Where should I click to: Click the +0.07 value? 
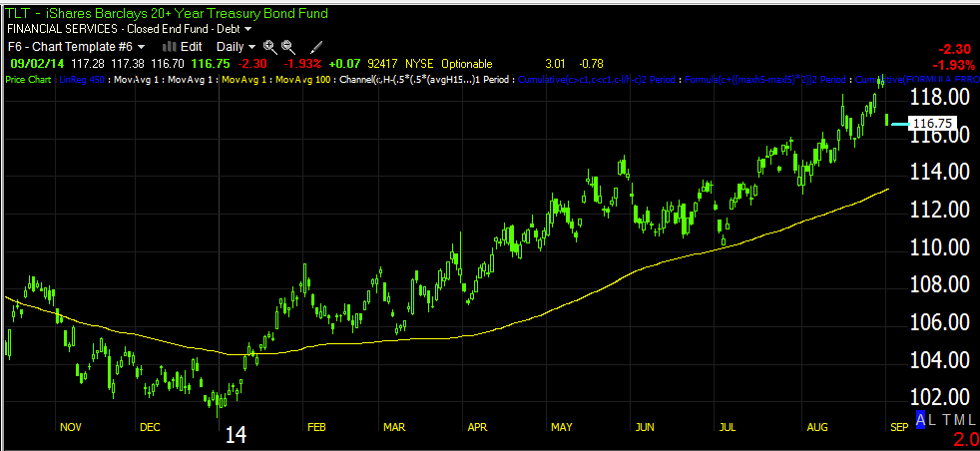pos(343,64)
